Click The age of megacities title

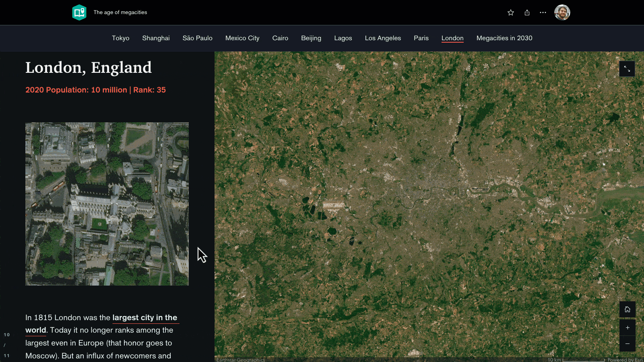point(120,12)
